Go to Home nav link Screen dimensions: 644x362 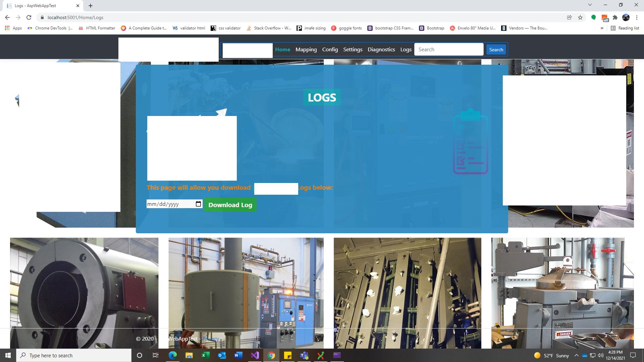pos(282,49)
